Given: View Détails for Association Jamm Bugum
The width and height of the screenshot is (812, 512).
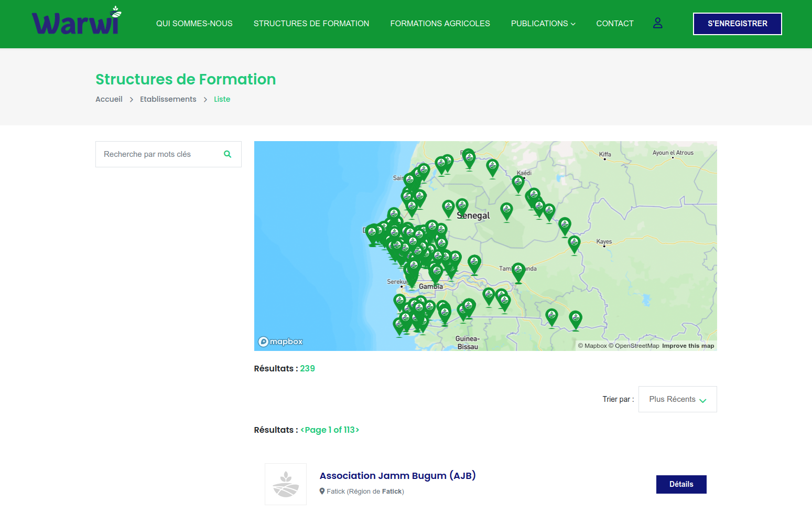Looking at the screenshot, I should click(681, 484).
